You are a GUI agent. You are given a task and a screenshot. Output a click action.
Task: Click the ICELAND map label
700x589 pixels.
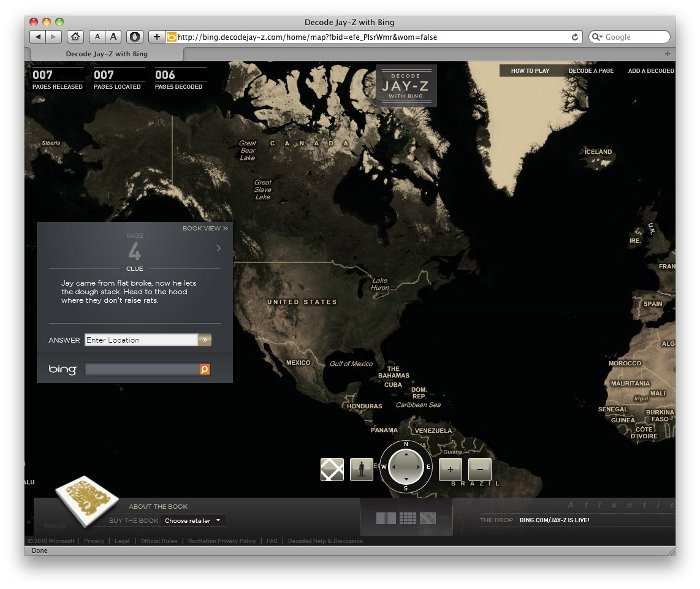point(598,152)
